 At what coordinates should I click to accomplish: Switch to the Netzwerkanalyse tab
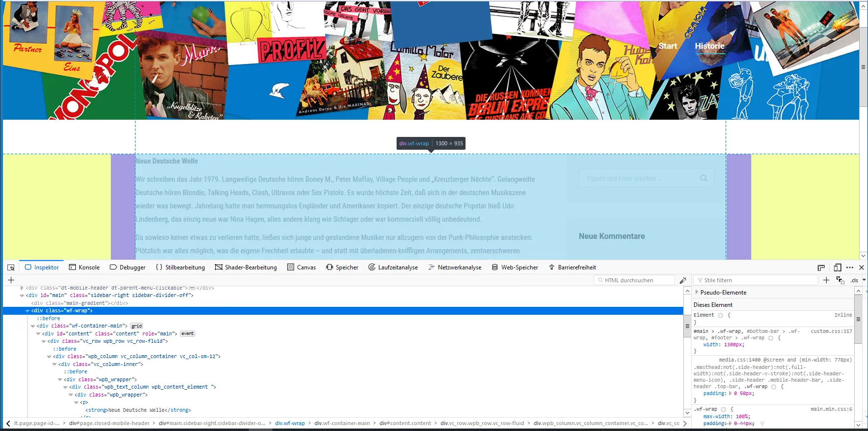click(455, 267)
